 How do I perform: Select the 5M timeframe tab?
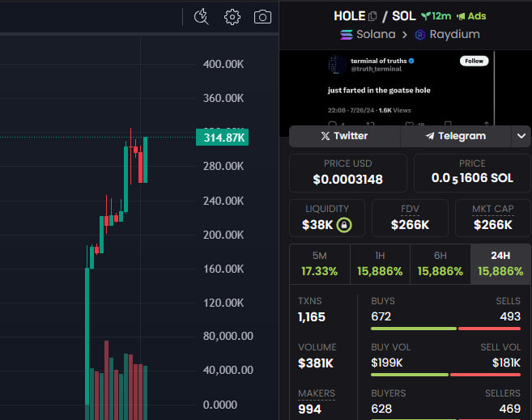coord(320,264)
